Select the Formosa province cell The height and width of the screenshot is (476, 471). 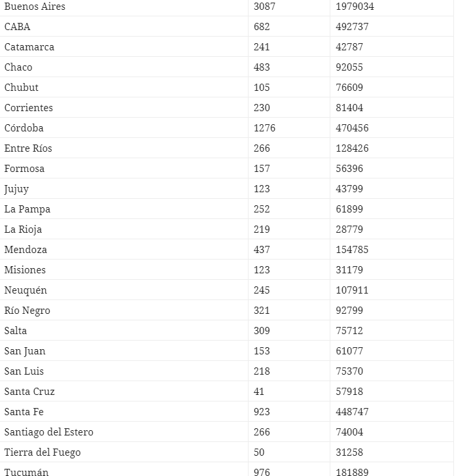25,169
